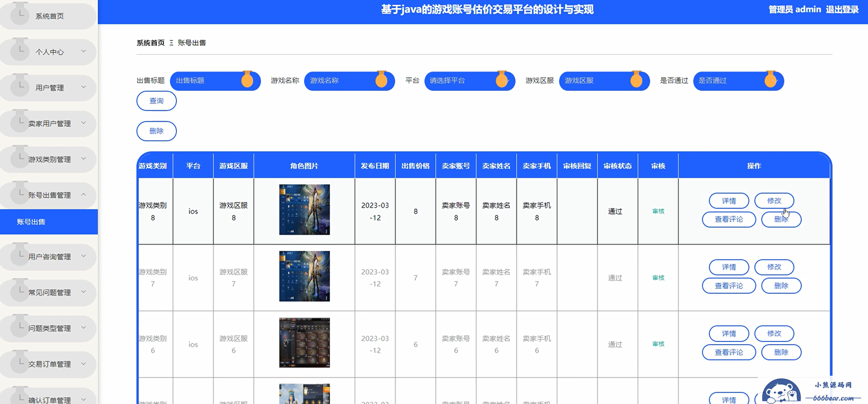Focus the 游戏名称 search field
Screen dimensions: 868x404
(x=349, y=81)
